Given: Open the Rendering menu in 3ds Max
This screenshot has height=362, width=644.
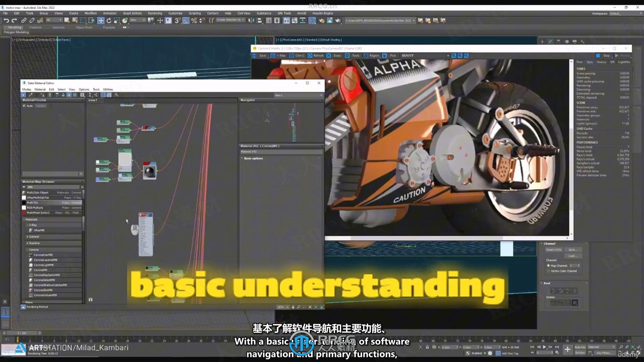Looking at the screenshot, I should (x=155, y=13).
